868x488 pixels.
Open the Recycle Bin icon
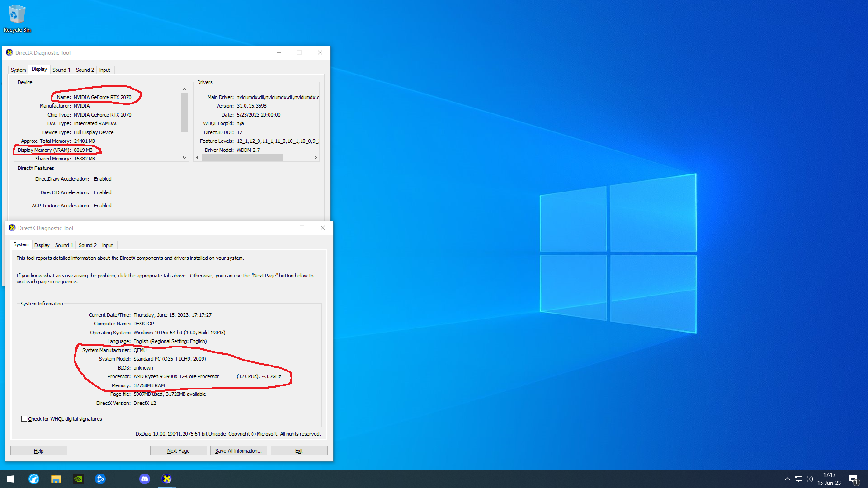17,14
